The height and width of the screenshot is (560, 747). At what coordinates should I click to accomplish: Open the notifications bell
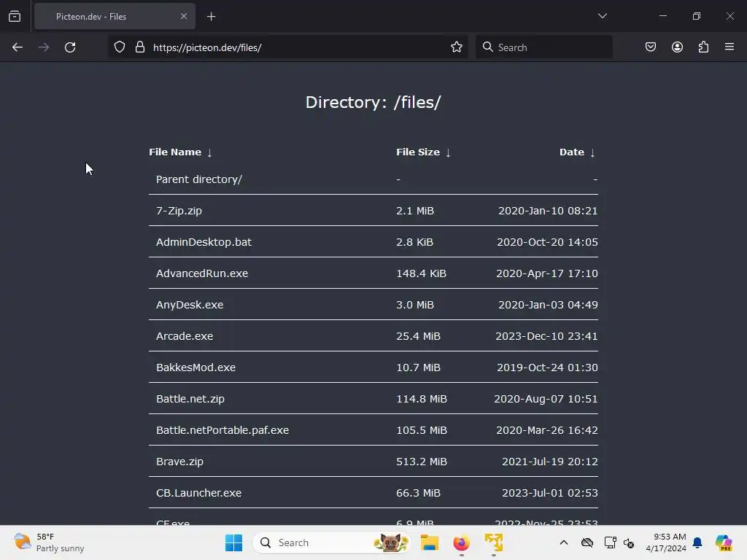pyautogui.click(x=697, y=542)
